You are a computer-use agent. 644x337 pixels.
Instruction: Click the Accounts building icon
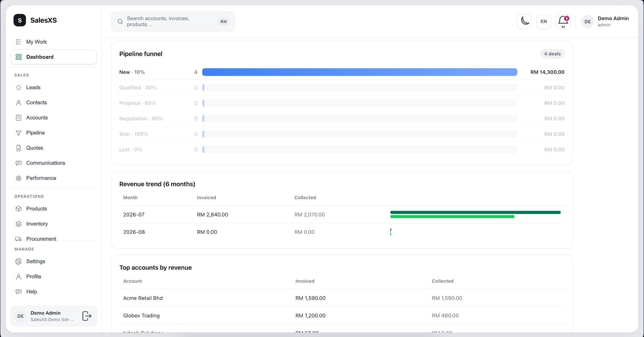point(19,118)
